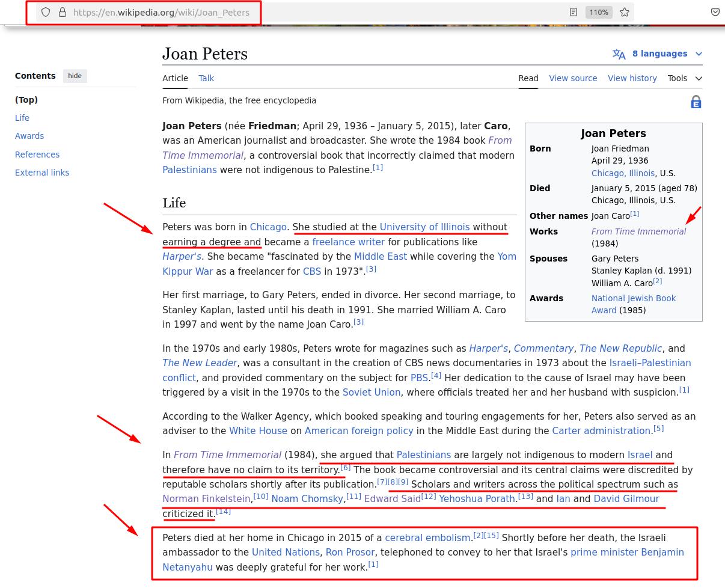This screenshot has height=588, width=725.
Task: Switch to the Talk tab
Action: [206, 78]
